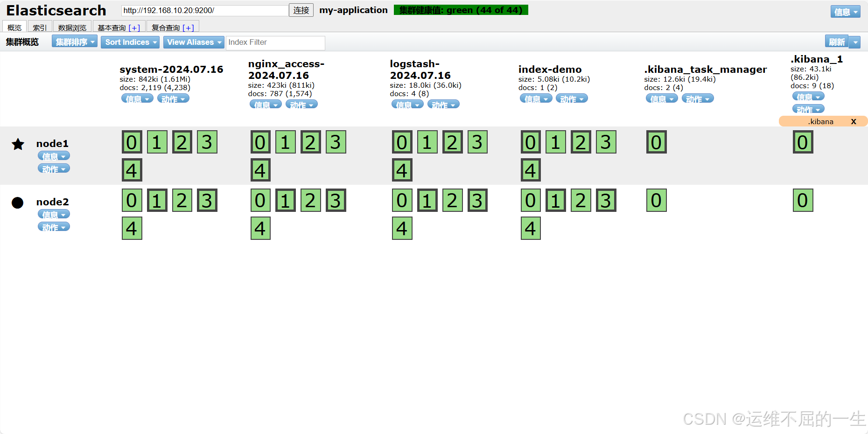Select shard 0 of logstash-2024.07.16 on node2
The height and width of the screenshot is (434, 868).
[x=402, y=200]
